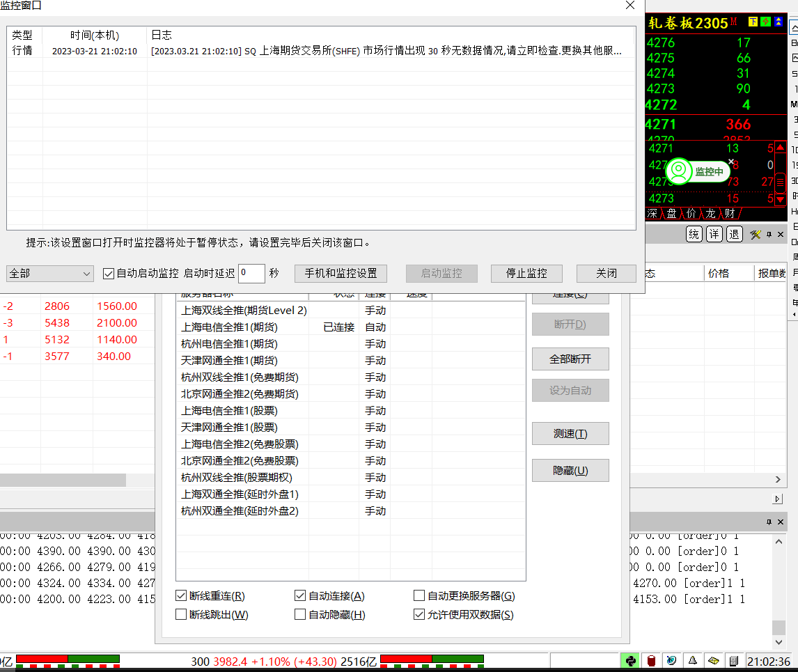Click the bell alert icon
This screenshot has width=798, height=672.
693,661
